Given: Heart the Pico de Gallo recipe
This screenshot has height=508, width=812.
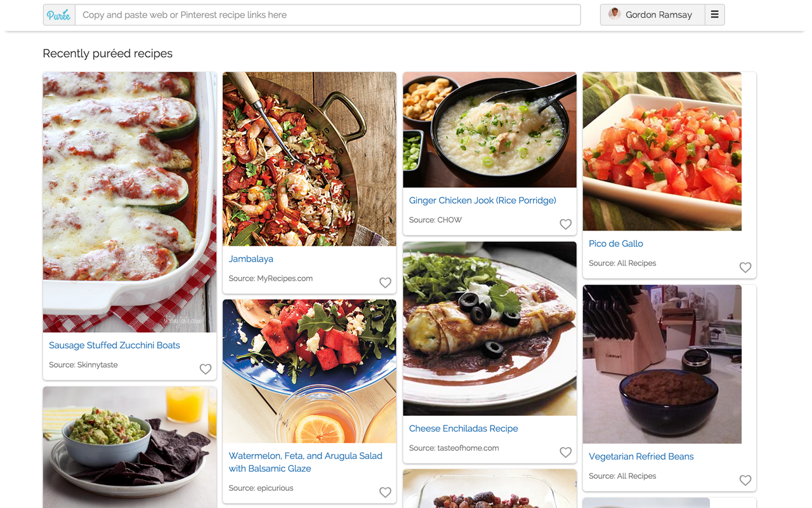Looking at the screenshot, I should [745, 267].
